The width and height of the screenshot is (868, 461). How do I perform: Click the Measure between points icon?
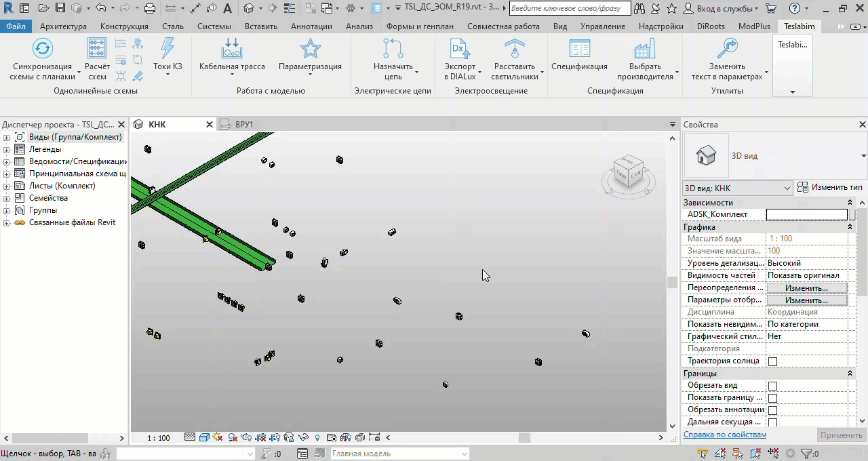pos(195,9)
